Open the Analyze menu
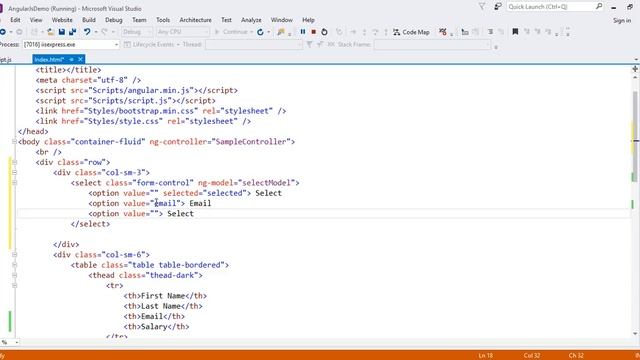This screenshot has width=640, height=360. point(251,20)
